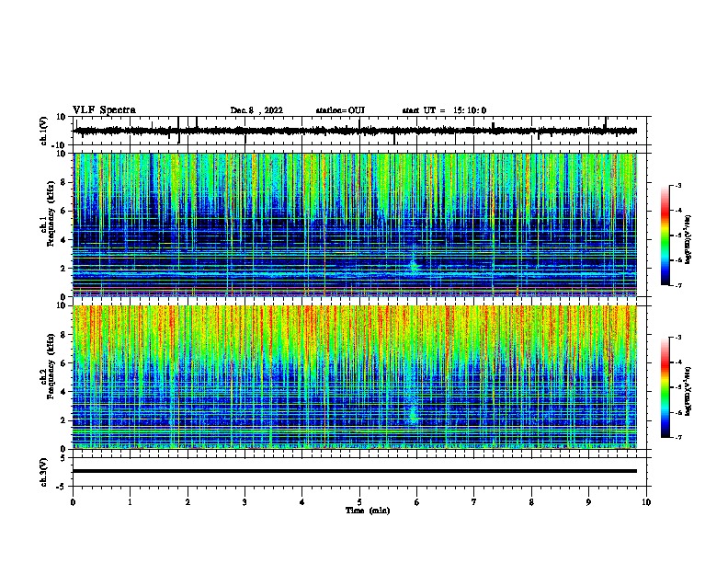Screen dimensions: 728x563
Task: Click the "-3" label on ch.2 colorbar
Action: coord(677,338)
